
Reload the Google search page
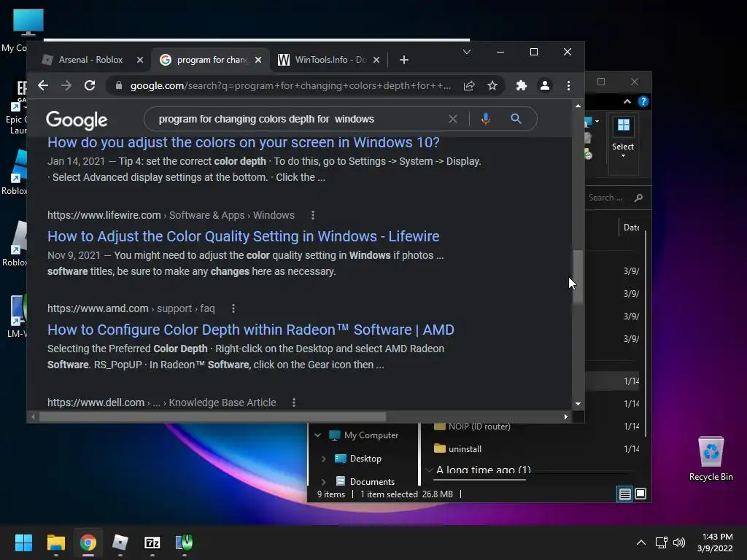point(90,86)
